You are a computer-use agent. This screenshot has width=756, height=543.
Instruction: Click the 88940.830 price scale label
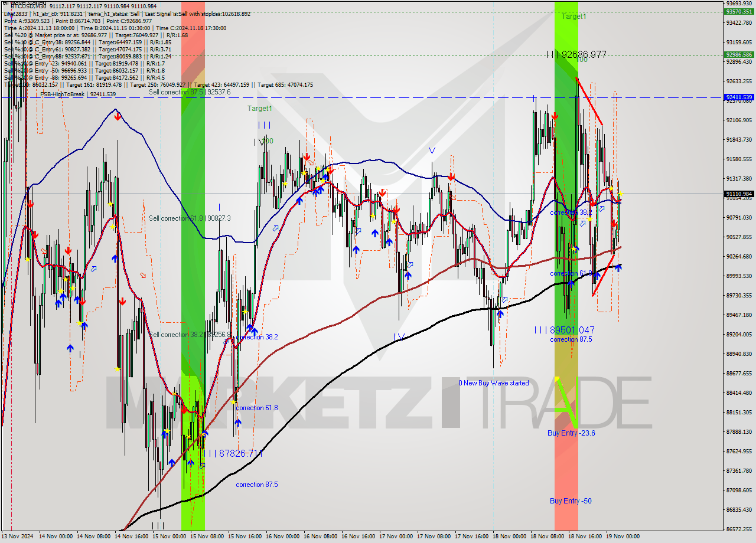pyautogui.click(x=739, y=354)
